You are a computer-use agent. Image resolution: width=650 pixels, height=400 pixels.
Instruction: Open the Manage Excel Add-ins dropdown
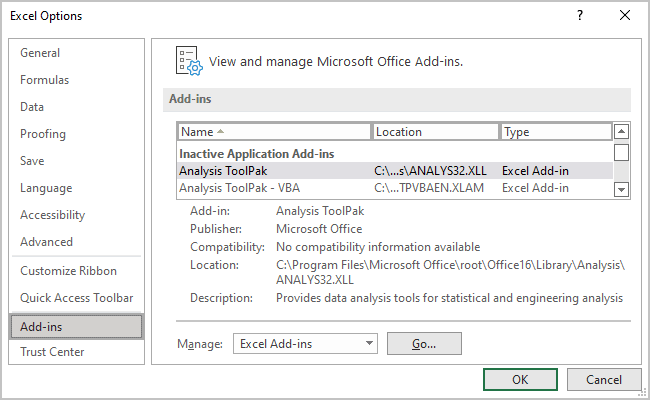pos(305,344)
